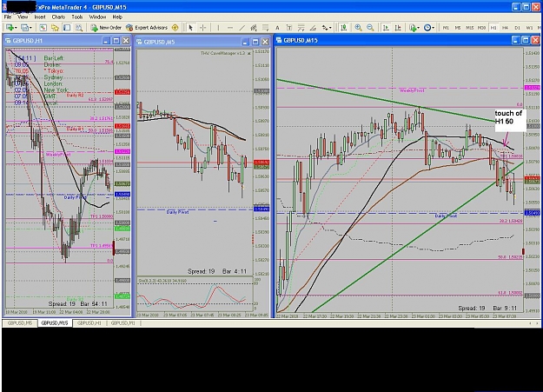543x392 pixels.
Task: Select the Horizontal Line drawing tool
Action: tap(230, 28)
